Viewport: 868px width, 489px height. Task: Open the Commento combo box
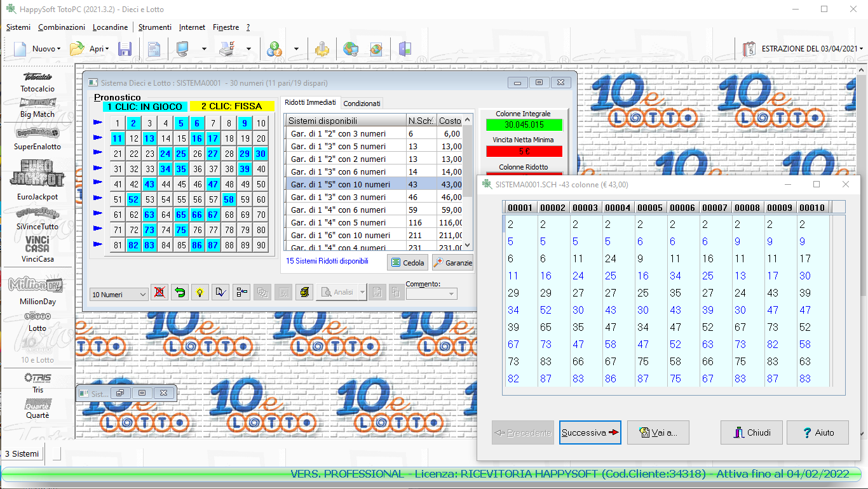coord(431,294)
